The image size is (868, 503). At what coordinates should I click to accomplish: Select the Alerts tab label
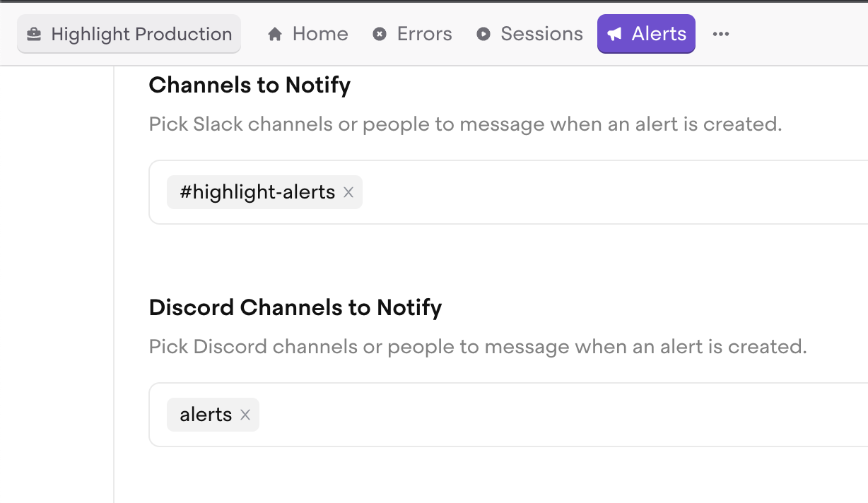(x=659, y=34)
